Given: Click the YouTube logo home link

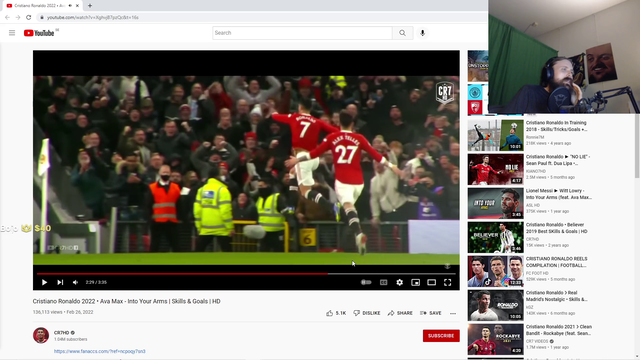Looking at the screenshot, I should point(39,33).
